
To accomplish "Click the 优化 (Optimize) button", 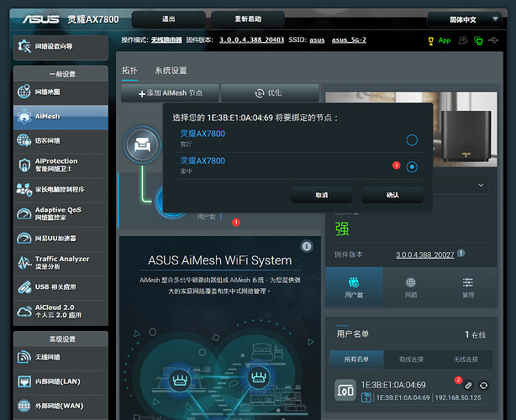I will pos(270,93).
